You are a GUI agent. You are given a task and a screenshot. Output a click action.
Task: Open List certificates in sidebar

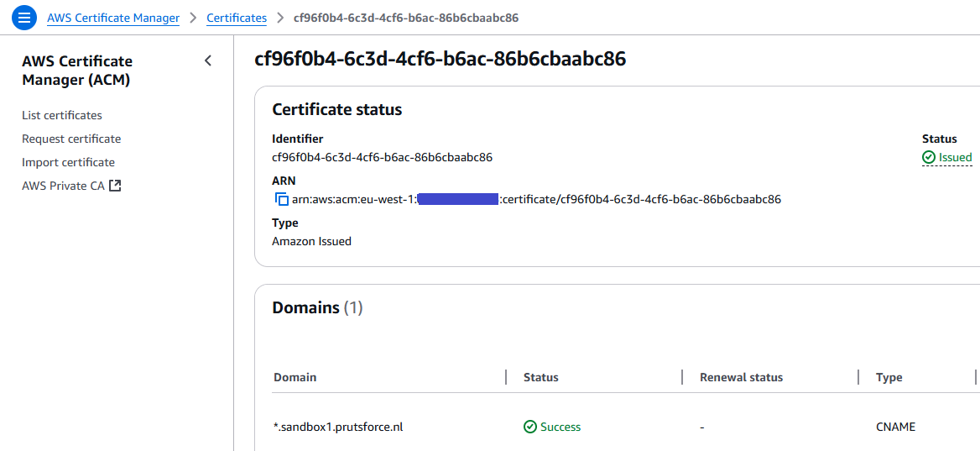62,115
